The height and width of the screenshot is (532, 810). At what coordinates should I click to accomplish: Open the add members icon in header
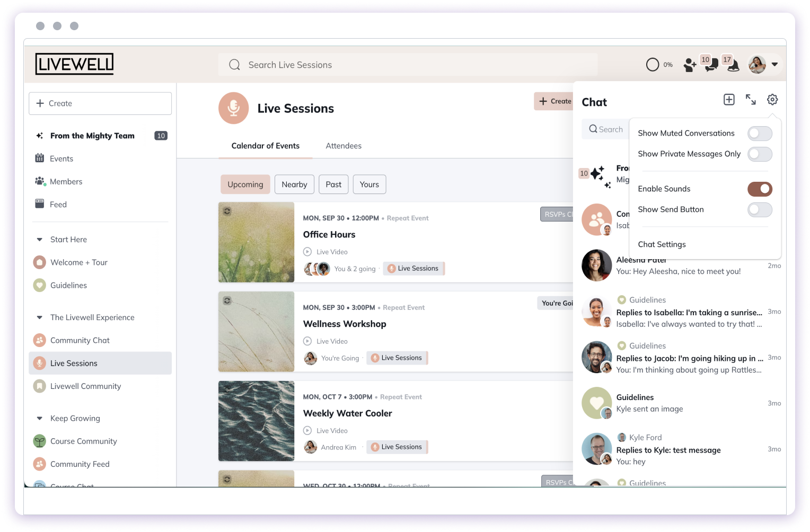click(x=690, y=65)
